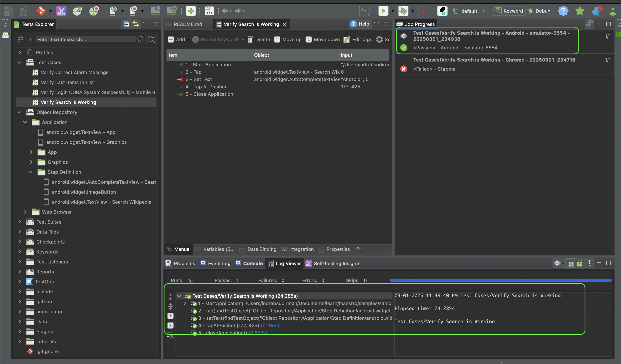Viewport: 621px width, 364px height.
Task: Run the test with green play button
Action: coord(383,11)
